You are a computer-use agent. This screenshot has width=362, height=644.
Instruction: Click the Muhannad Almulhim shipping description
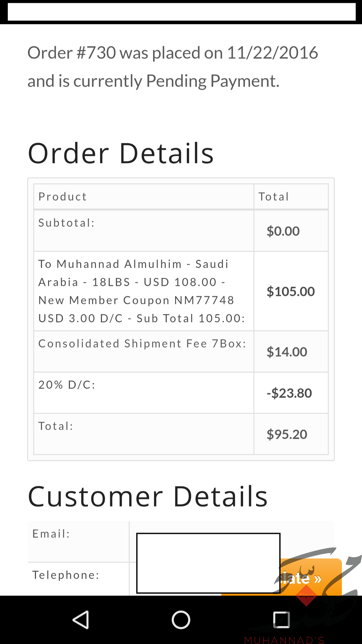[142, 291]
